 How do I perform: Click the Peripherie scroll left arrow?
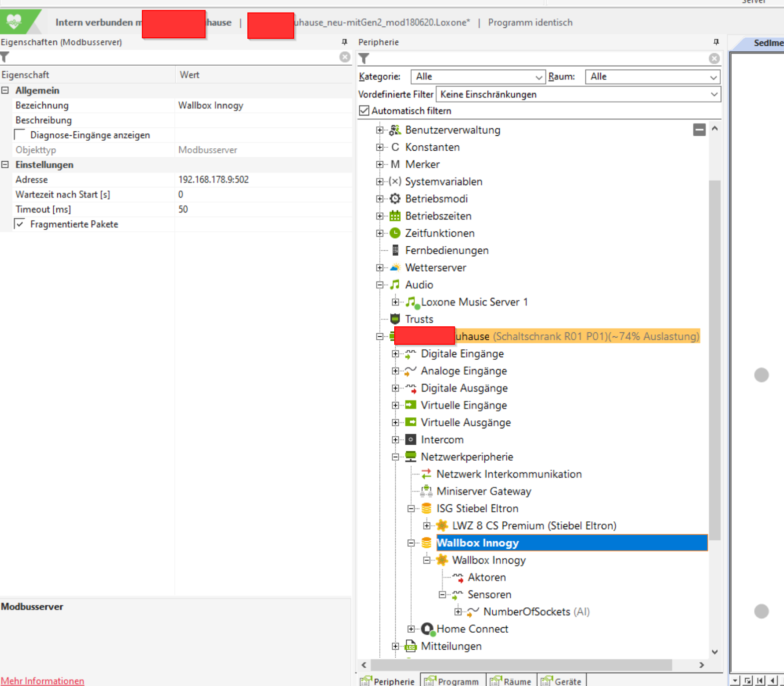364,665
